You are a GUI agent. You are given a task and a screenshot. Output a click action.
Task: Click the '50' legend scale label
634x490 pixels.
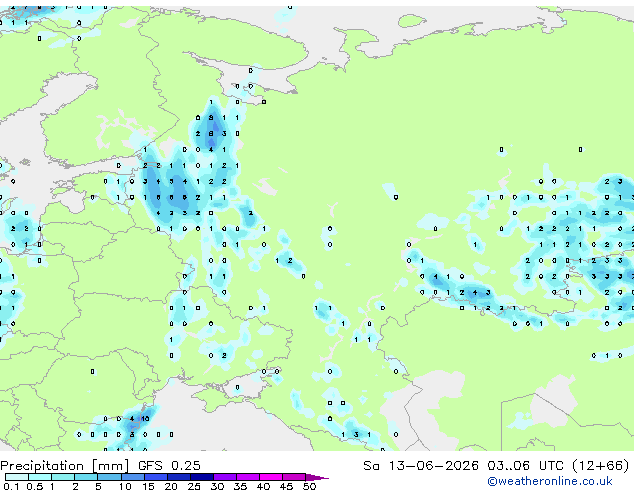click(x=309, y=486)
